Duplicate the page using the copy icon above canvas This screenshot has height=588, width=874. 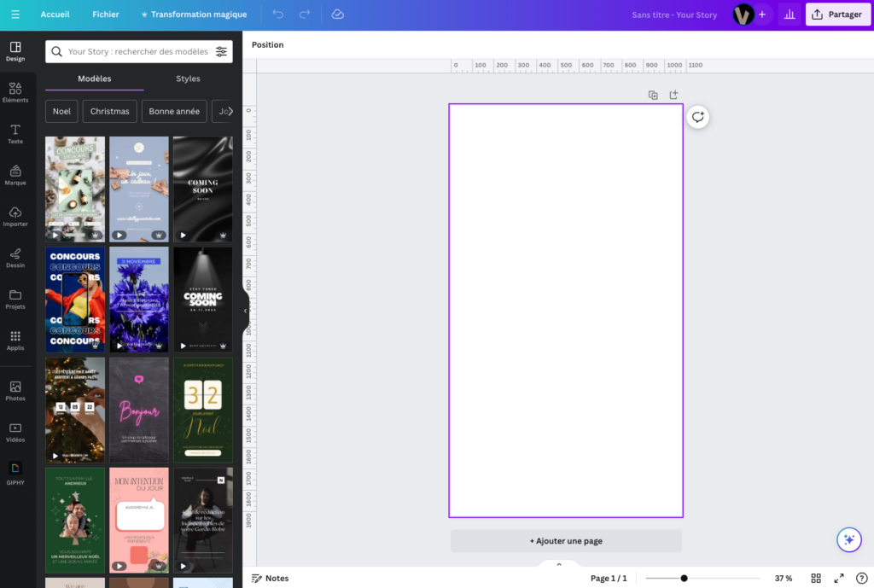653,95
